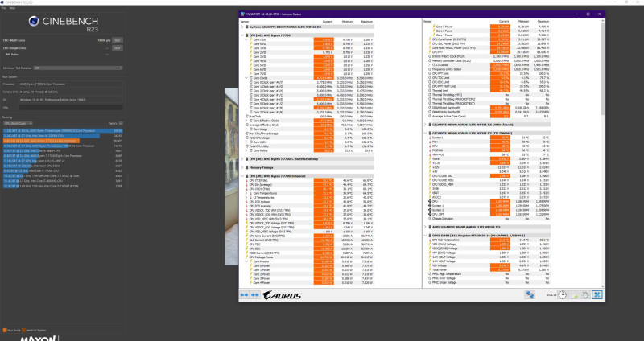Expand CPU C-State Residency group
Viewport: 644px width, 341px height.
(242, 159)
